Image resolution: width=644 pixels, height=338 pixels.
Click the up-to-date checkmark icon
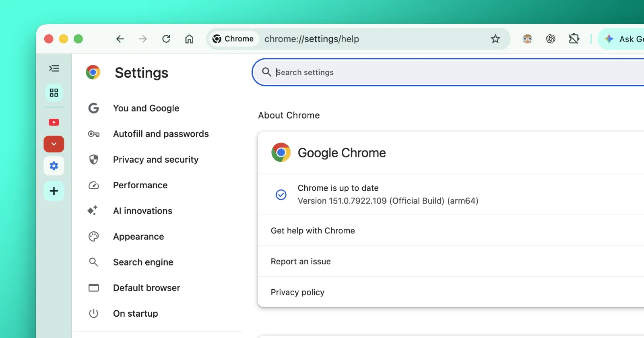click(281, 195)
